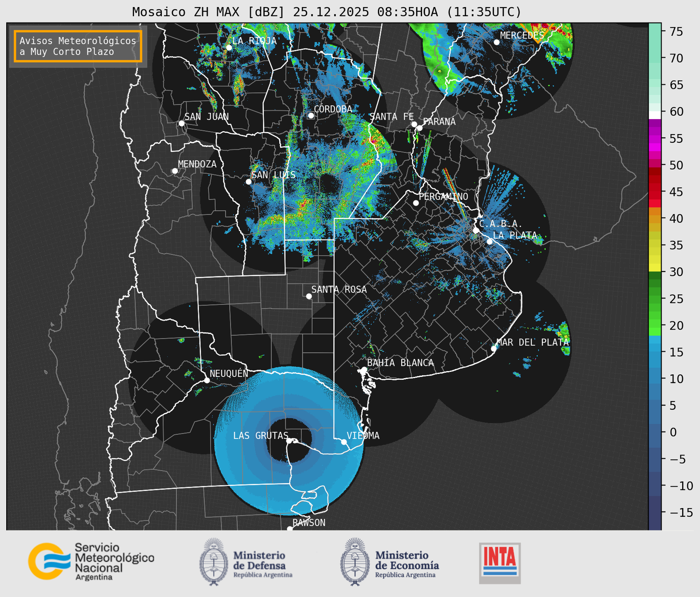
Task: Select the VIEDMA city marker
Action: [x=344, y=442]
